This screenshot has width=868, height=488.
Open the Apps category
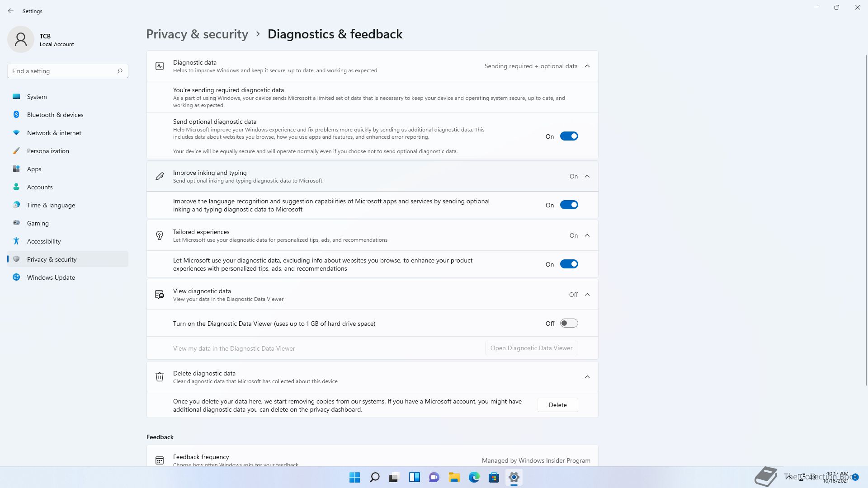click(x=68, y=169)
